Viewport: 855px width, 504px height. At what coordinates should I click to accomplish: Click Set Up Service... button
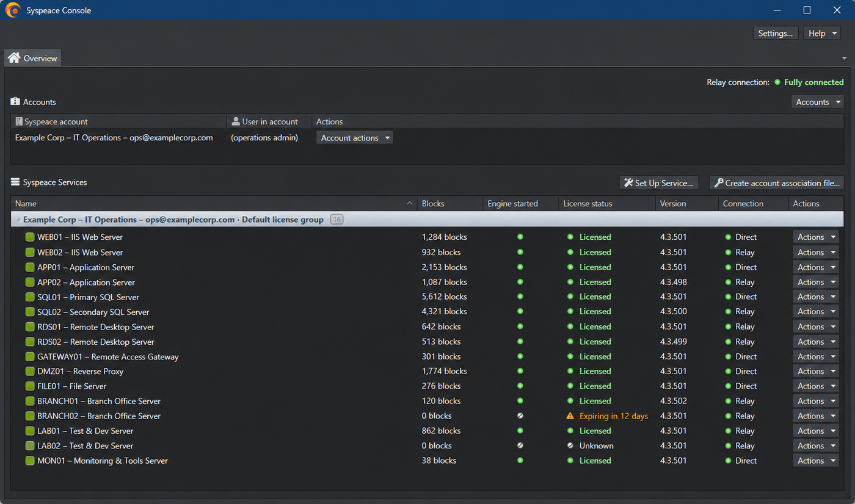659,183
